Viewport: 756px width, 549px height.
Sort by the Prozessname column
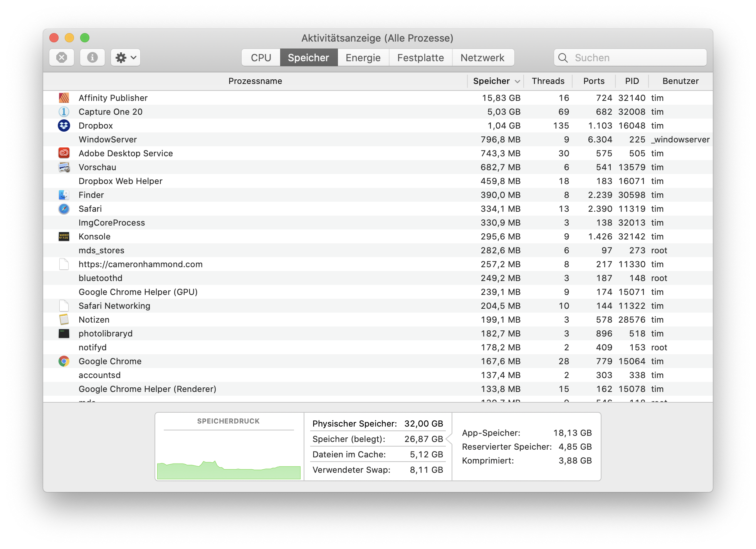click(255, 81)
